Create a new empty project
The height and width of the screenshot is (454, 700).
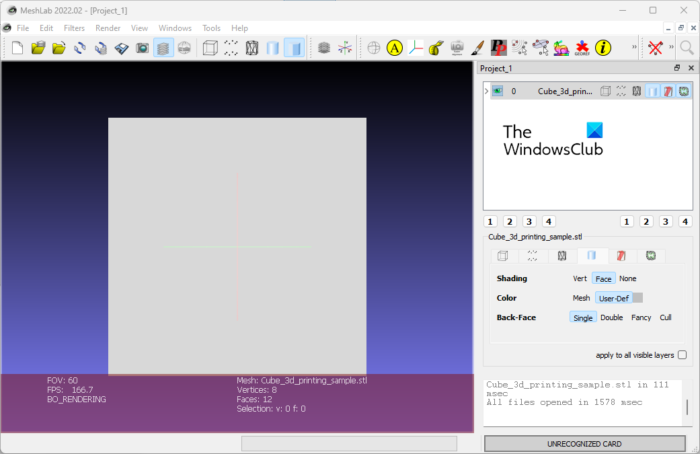[x=17, y=48]
